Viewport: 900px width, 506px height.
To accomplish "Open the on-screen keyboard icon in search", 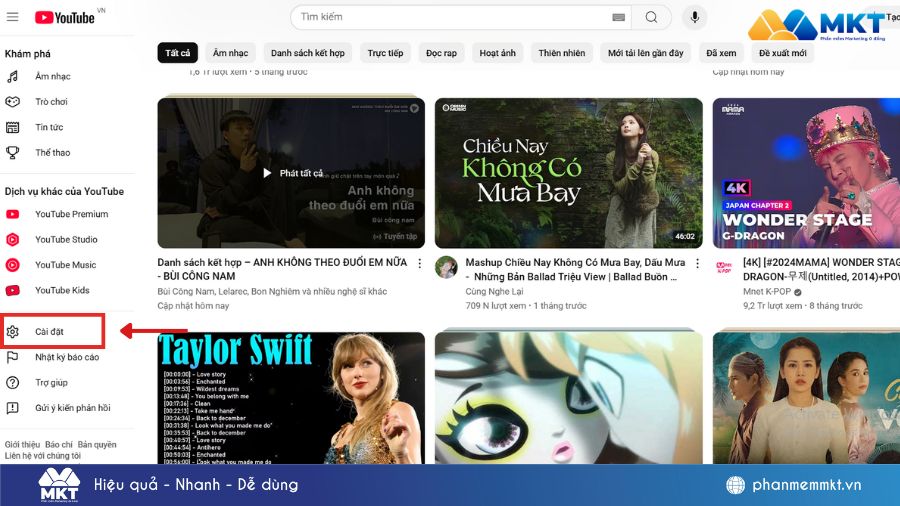I will (619, 17).
